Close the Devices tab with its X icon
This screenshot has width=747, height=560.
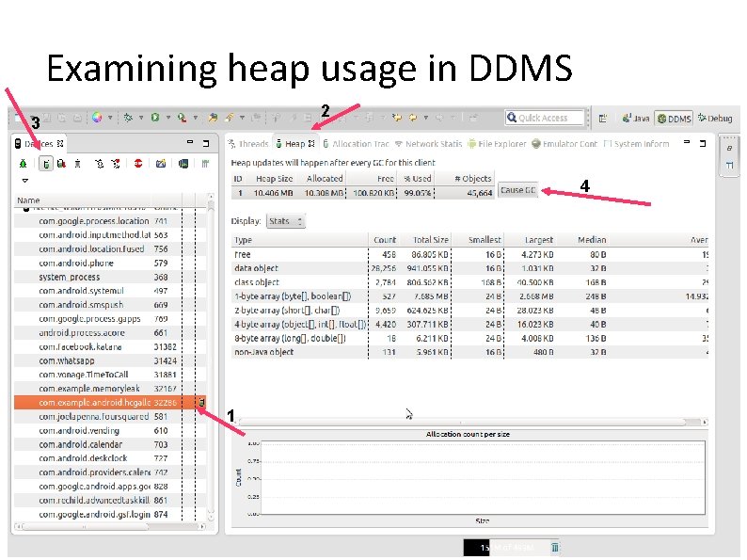(x=60, y=143)
